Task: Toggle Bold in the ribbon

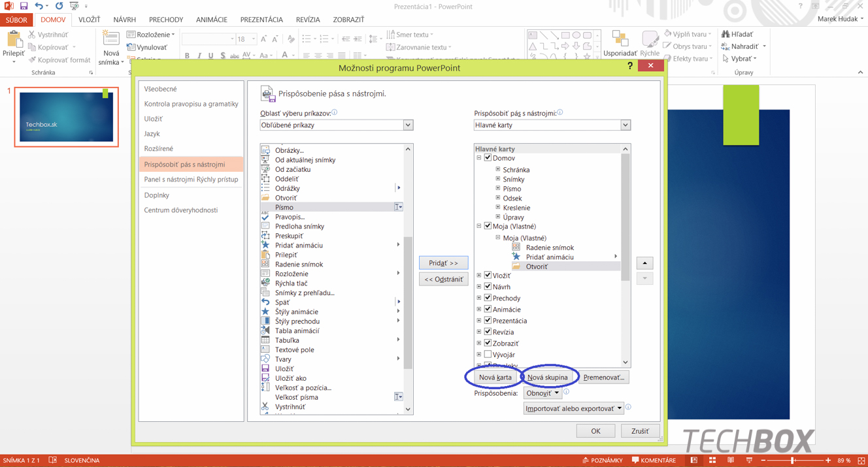Action: (x=187, y=56)
